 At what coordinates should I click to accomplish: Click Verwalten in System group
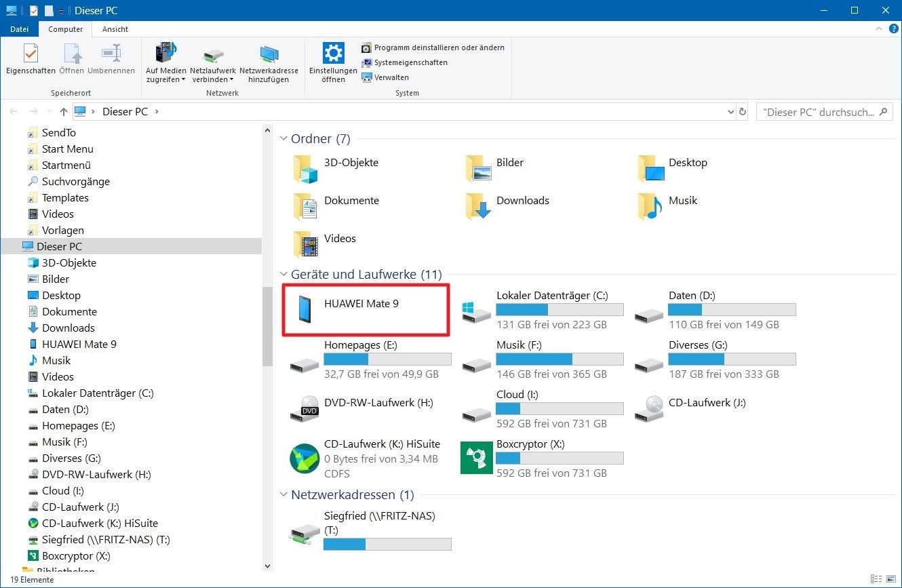tap(385, 77)
